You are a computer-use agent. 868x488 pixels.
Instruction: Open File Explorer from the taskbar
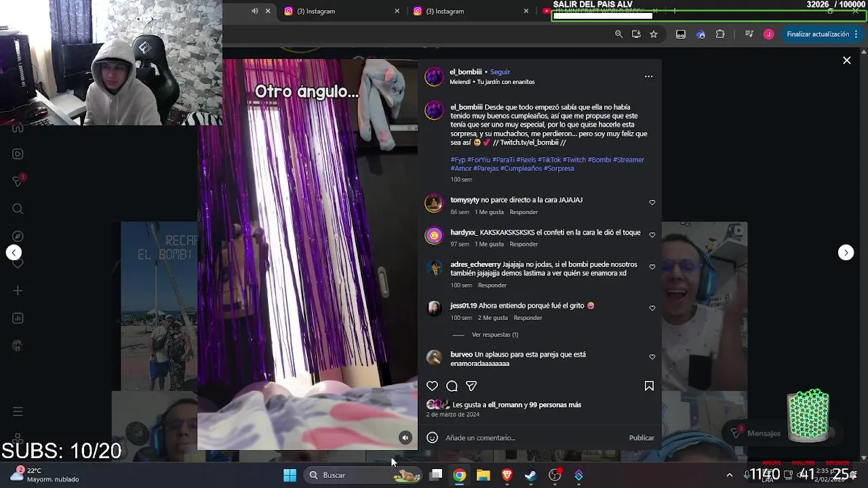click(x=483, y=475)
